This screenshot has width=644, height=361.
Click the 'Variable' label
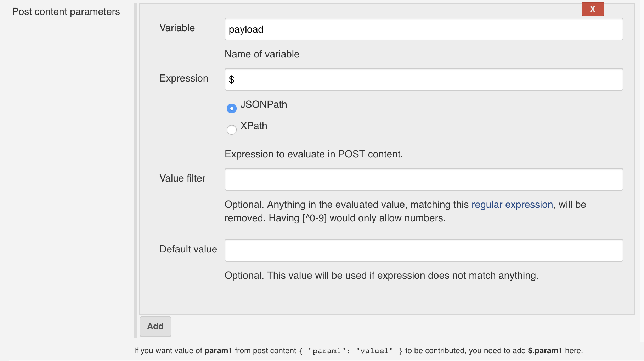pyautogui.click(x=177, y=28)
